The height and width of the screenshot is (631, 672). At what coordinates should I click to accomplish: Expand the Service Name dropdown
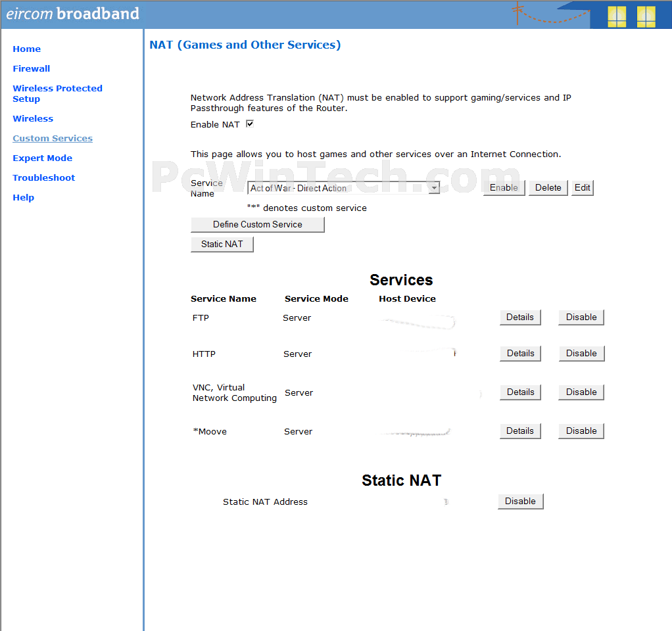(x=343, y=188)
